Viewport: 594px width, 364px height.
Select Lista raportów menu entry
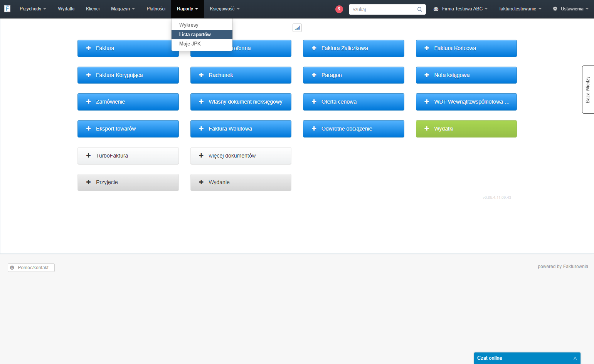202,35
